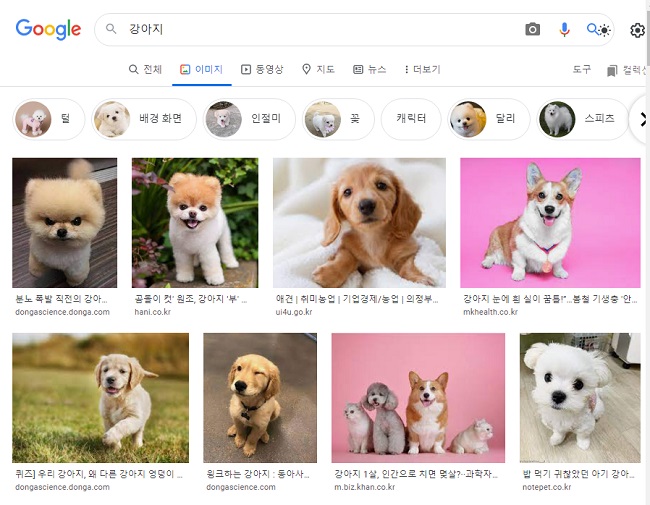
Task: Open settings gear icon
Action: coord(638,30)
